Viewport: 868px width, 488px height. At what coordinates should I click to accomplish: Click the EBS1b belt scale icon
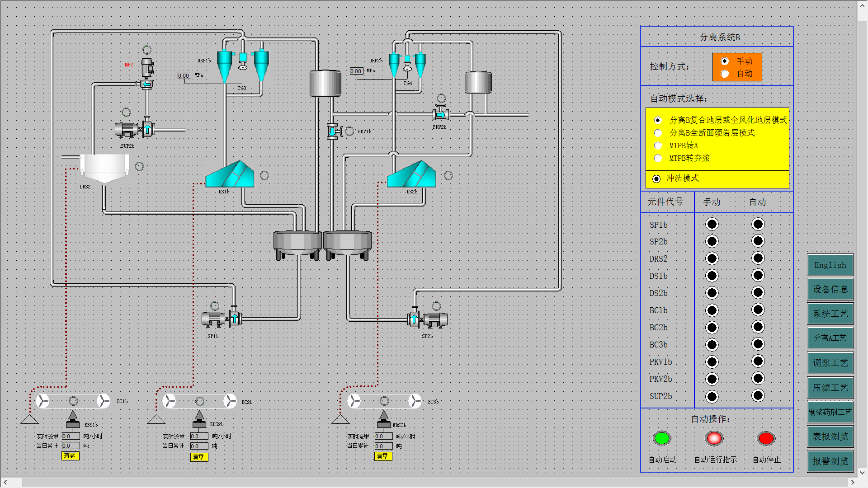coord(73,420)
